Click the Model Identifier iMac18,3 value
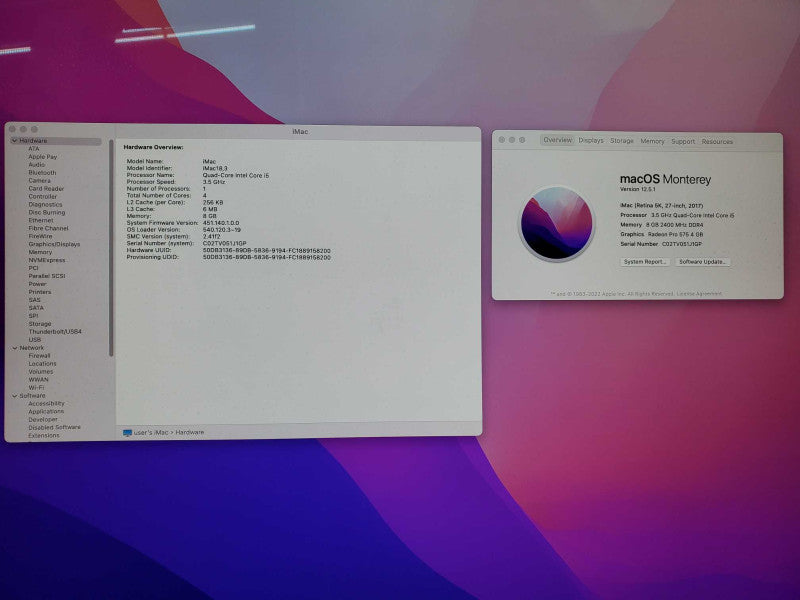 [x=215, y=168]
